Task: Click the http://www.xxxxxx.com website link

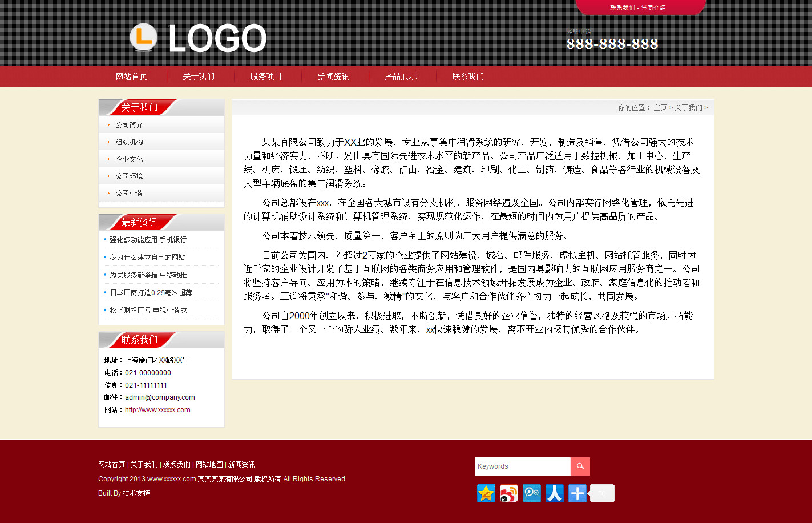Action: pos(157,410)
